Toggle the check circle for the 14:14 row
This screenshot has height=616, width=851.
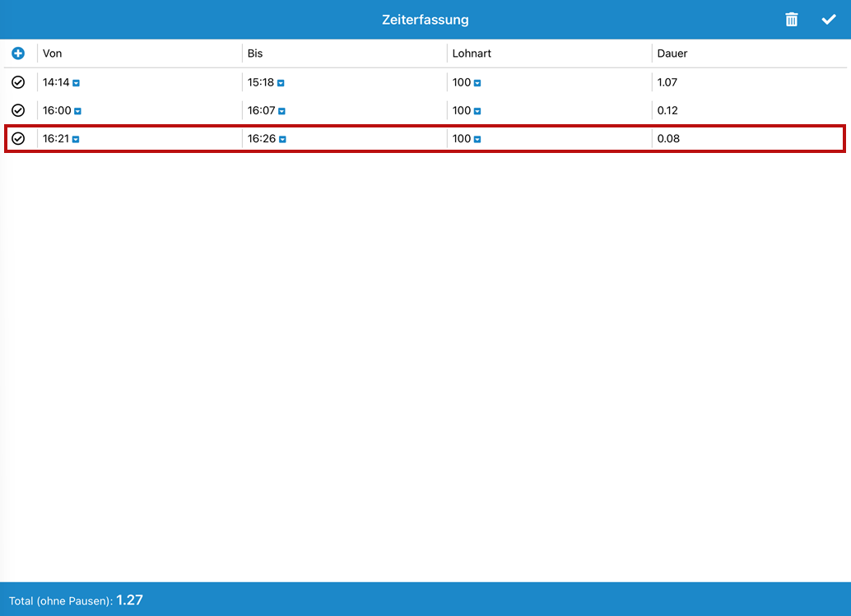click(x=18, y=82)
